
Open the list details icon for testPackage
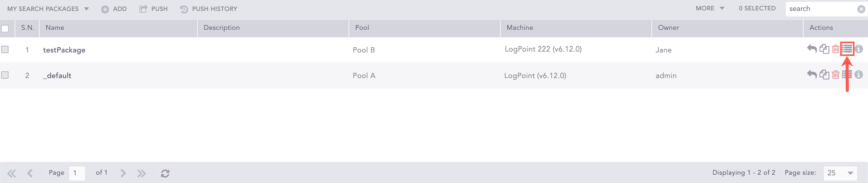847,49
